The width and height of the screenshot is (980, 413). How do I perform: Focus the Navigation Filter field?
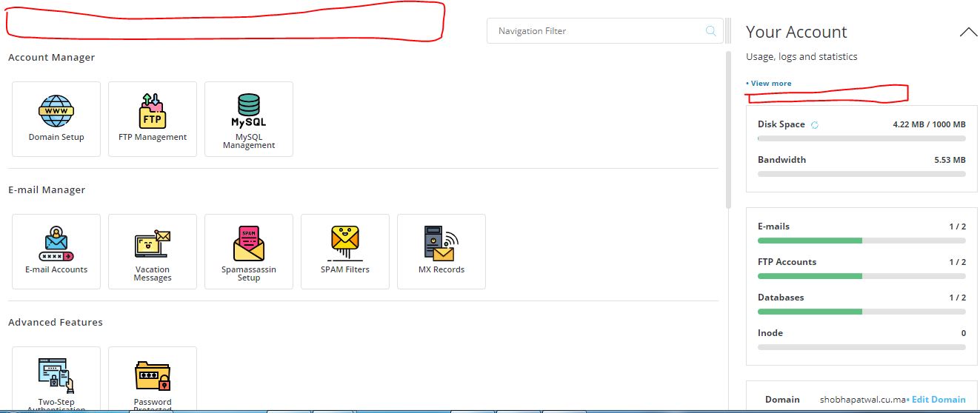(596, 31)
